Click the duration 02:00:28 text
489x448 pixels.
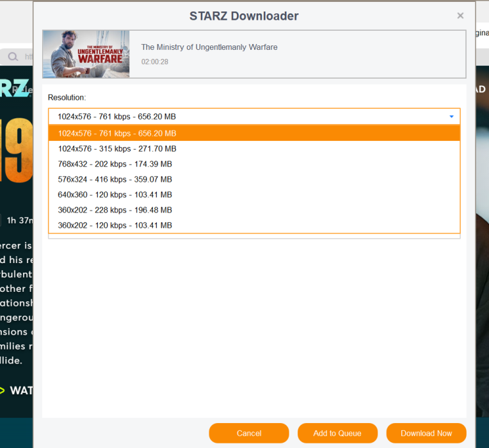[155, 61]
